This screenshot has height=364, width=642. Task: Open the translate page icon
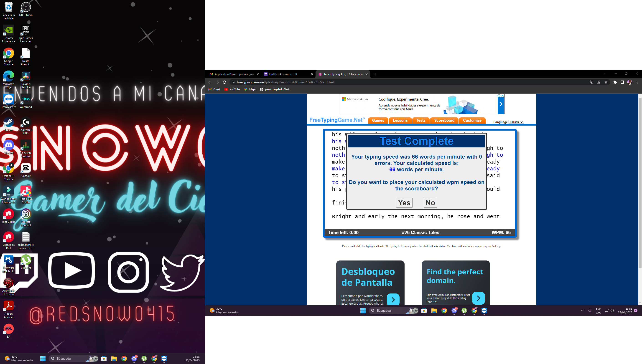point(591,82)
